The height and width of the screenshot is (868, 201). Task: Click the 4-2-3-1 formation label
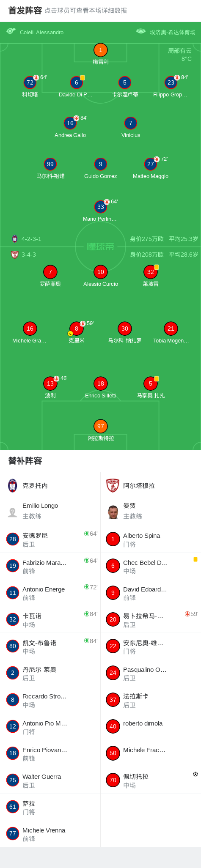31,239
